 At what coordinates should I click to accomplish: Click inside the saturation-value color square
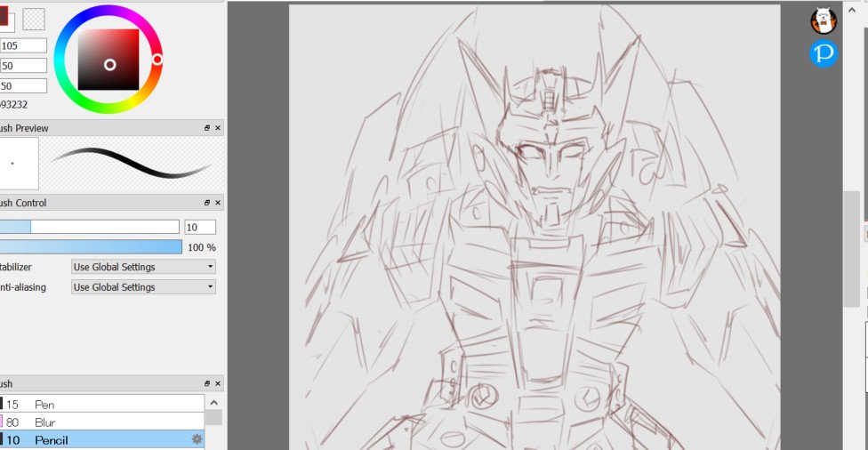tap(108, 60)
